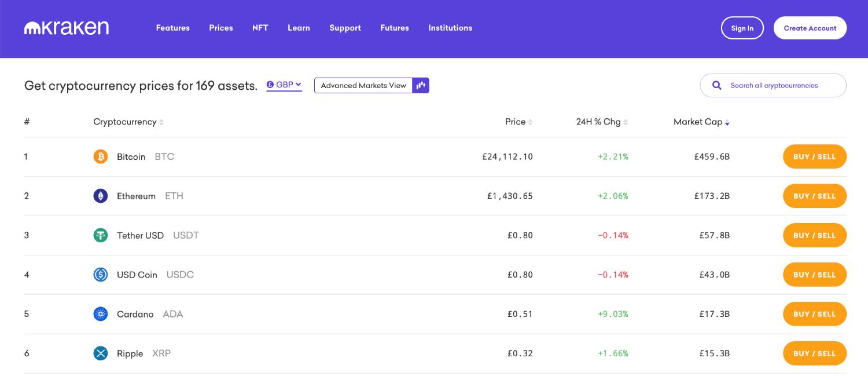Click the Ethereum coin icon
This screenshot has height=376, width=868.
click(x=101, y=196)
